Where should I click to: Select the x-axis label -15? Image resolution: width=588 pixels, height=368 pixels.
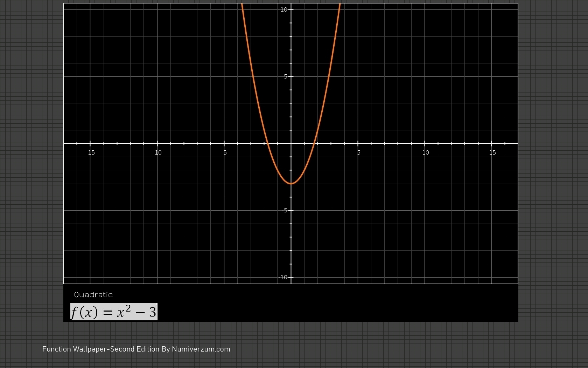point(90,152)
